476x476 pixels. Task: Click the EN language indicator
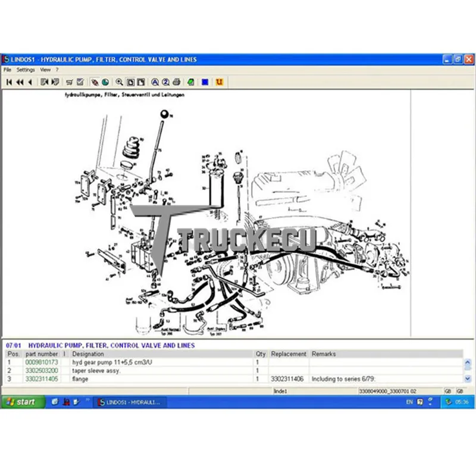tap(409, 402)
